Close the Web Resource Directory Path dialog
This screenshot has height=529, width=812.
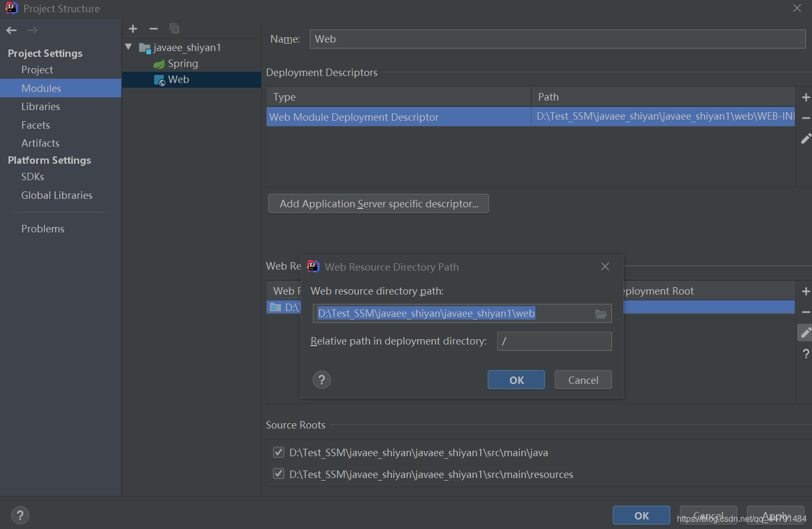point(605,266)
